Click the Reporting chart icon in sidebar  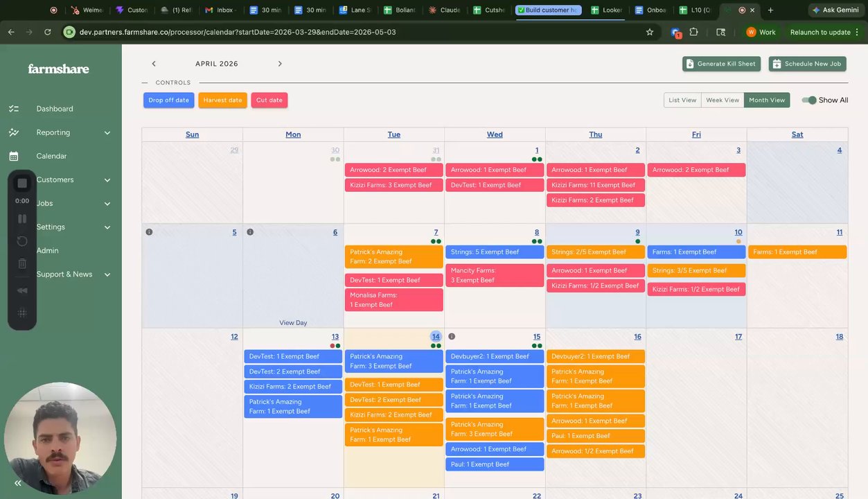pos(13,132)
